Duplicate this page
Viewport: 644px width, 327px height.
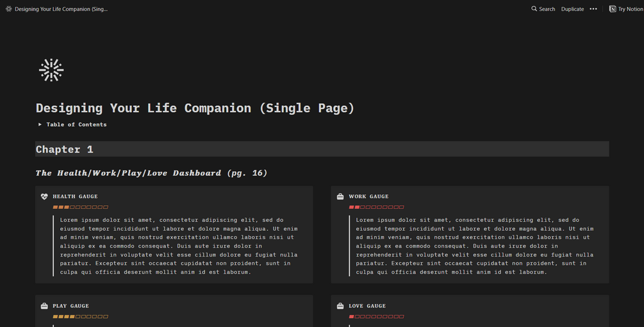point(572,9)
